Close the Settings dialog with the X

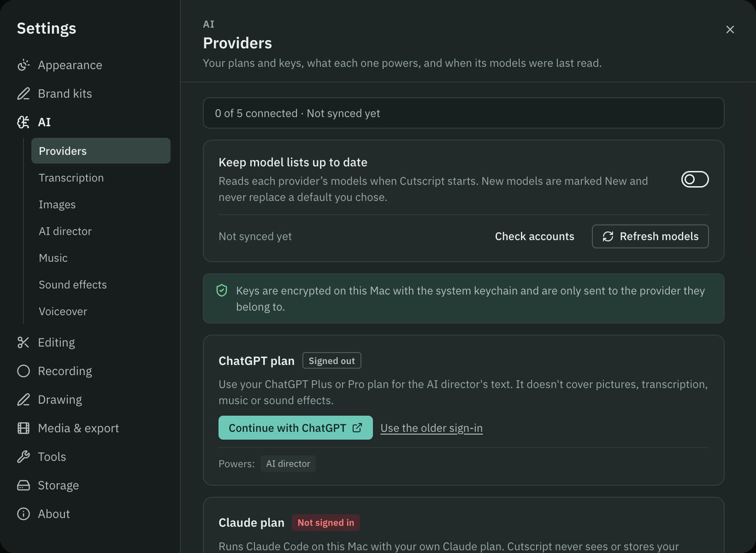[730, 29]
